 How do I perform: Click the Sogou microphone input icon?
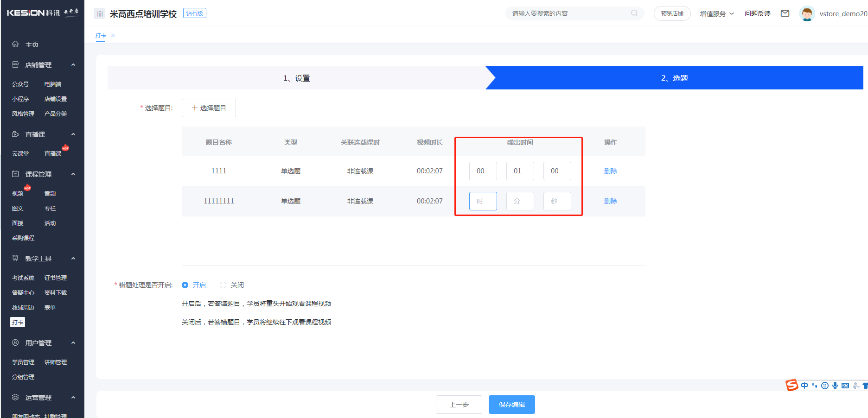click(835, 386)
